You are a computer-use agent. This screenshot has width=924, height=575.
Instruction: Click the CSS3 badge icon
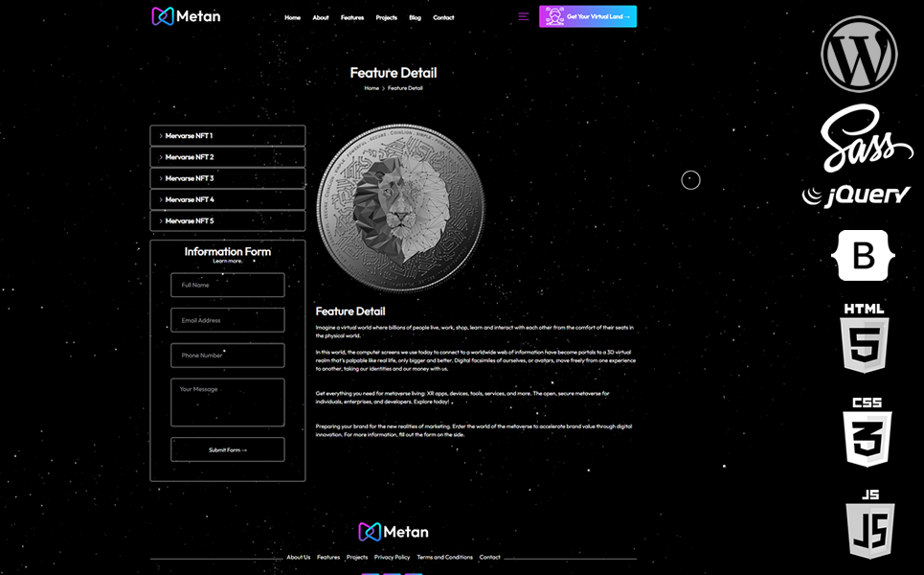[x=867, y=431]
